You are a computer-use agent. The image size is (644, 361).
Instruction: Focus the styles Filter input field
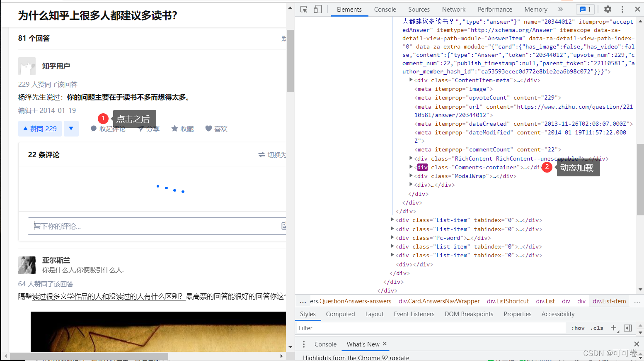pyautogui.click(x=431, y=328)
